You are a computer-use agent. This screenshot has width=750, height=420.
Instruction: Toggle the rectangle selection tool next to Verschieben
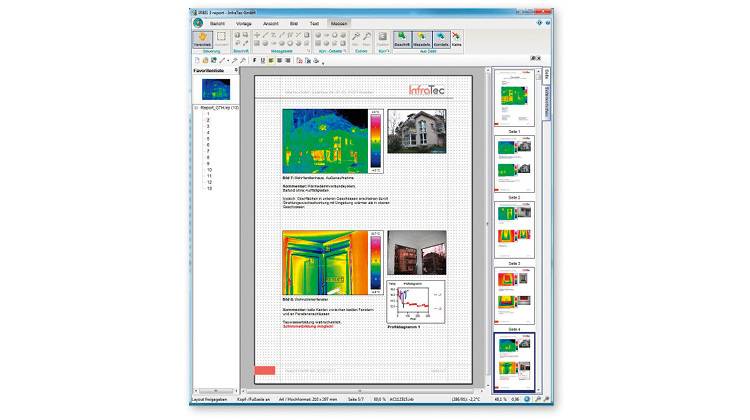(221, 38)
